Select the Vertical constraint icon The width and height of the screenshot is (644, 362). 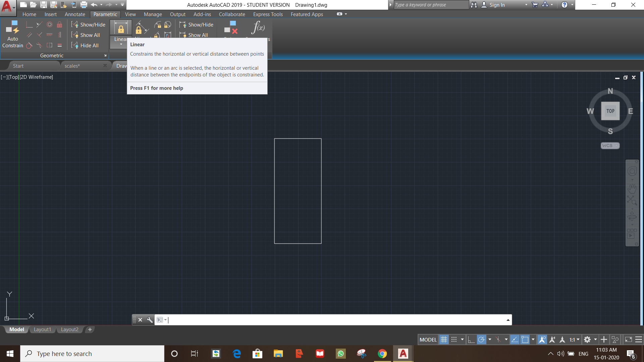point(59,35)
